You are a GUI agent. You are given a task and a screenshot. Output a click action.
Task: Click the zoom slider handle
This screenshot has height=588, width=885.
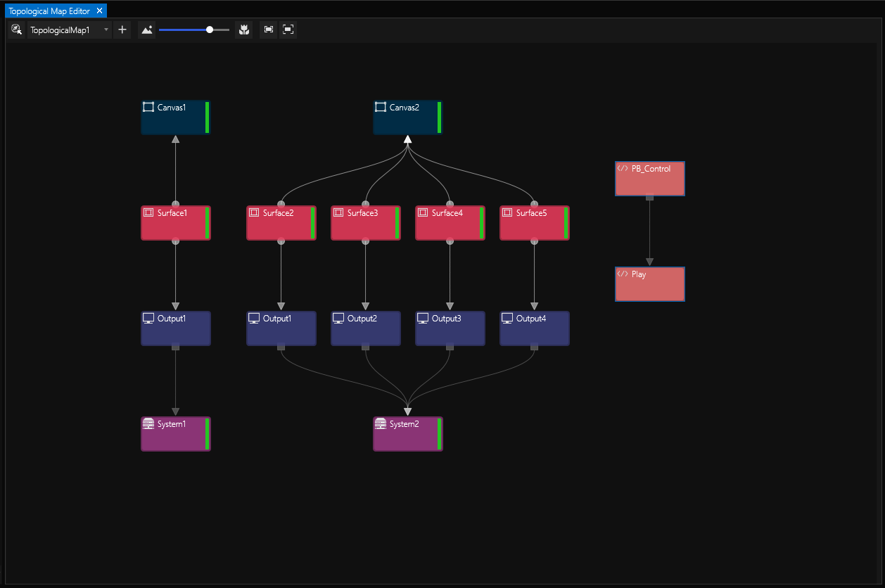click(210, 30)
